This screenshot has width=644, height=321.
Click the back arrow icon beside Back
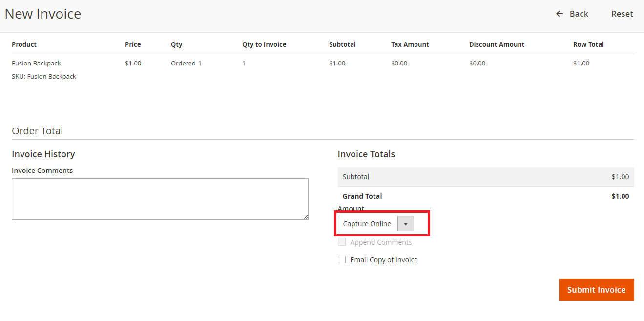tap(559, 14)
